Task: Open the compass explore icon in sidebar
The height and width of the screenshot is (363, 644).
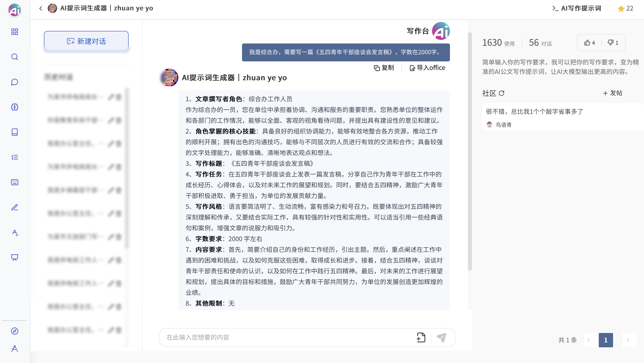Action: tap(15, 331)
